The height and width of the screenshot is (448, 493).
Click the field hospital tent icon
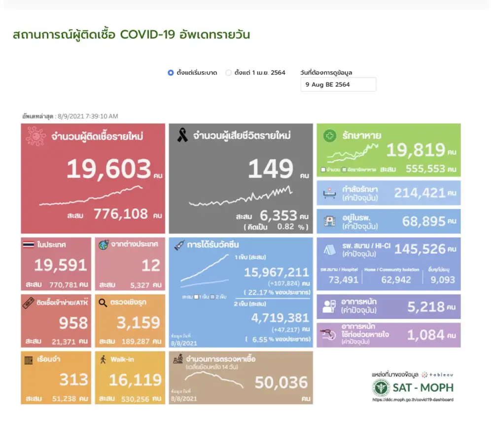click(329, 250)
